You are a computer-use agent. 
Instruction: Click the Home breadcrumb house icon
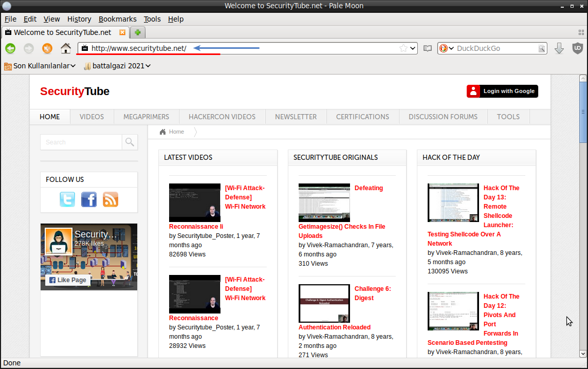coord(163,132)
